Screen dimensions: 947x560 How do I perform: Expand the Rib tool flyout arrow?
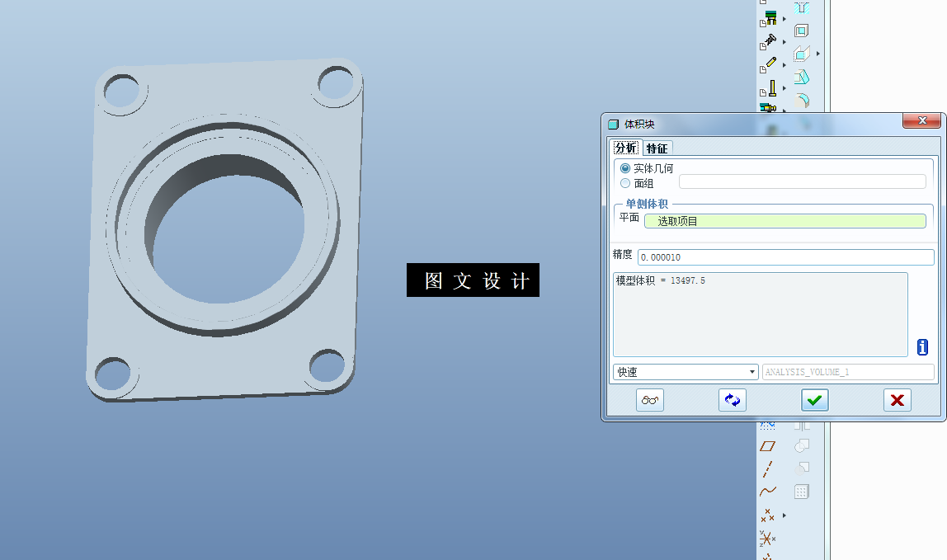817,54
